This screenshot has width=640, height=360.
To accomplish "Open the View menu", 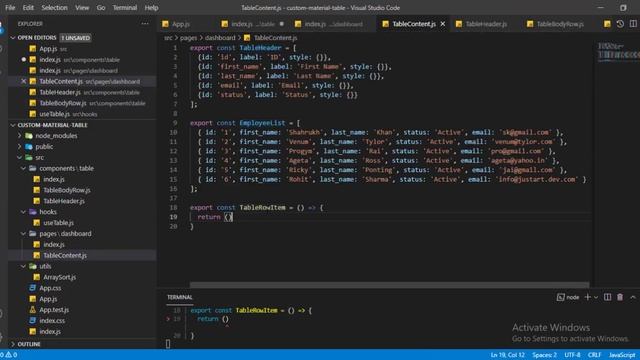I will [82, 8].
